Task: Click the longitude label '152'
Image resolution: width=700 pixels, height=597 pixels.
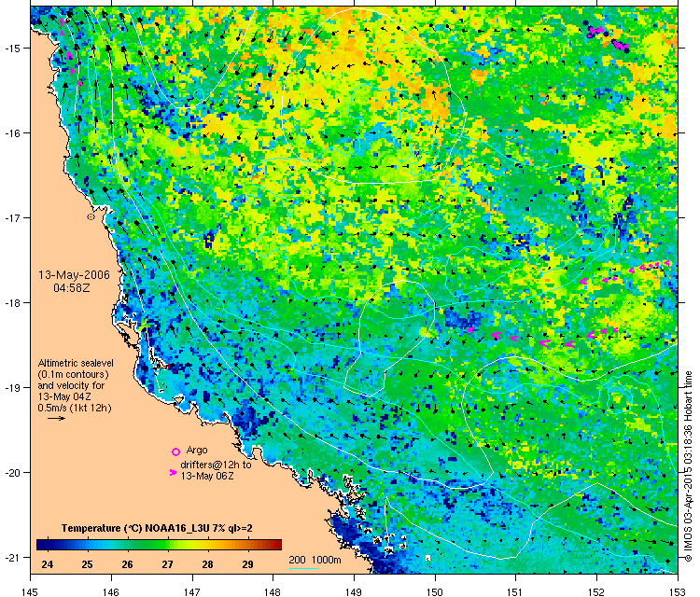Action: [x=597, y=591]
